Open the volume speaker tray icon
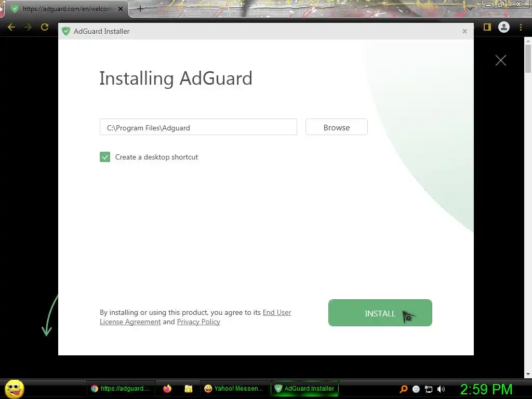The width and height of the screenshot is (532, 399). tap(441, 389)
